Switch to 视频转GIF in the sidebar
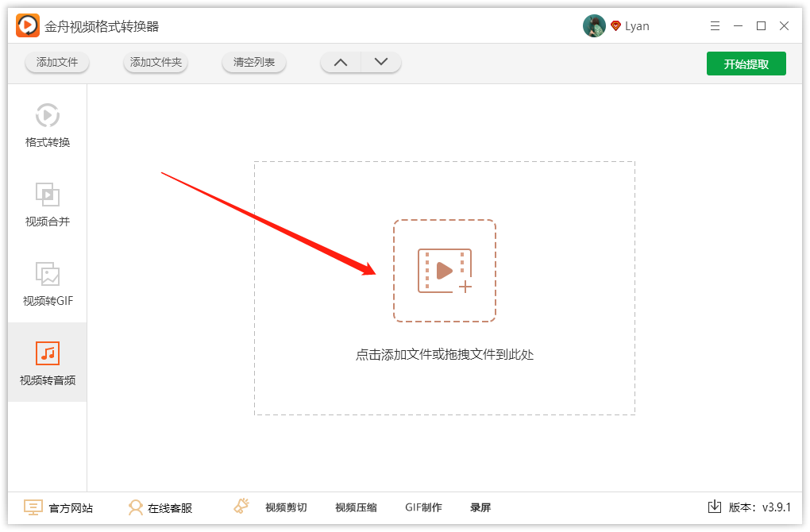Image resolution: width=810 pixels, height=532 pixels. click(48, 283)
